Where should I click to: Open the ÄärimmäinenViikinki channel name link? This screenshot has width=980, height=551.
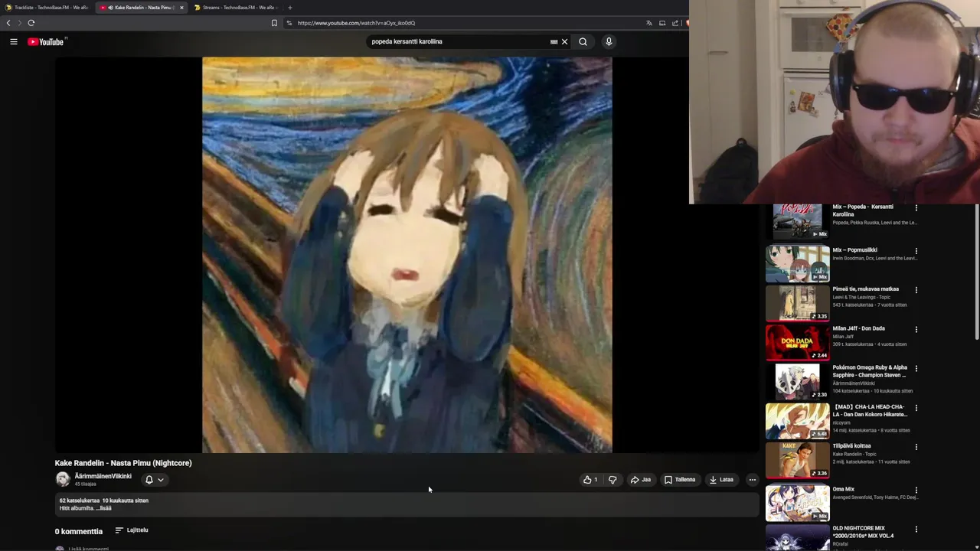point(103,476)
